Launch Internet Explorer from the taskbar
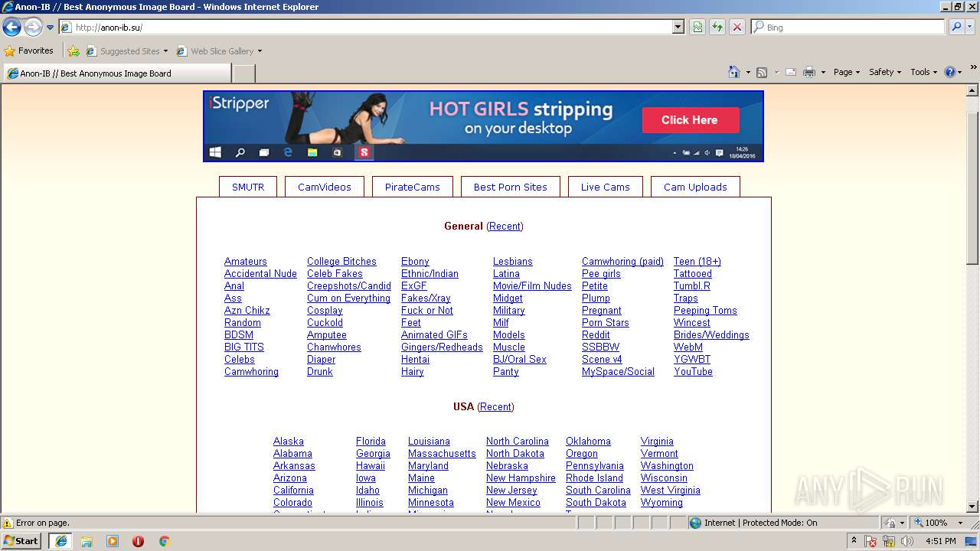This screenshot has width=980, height=551. pos(61,541)
